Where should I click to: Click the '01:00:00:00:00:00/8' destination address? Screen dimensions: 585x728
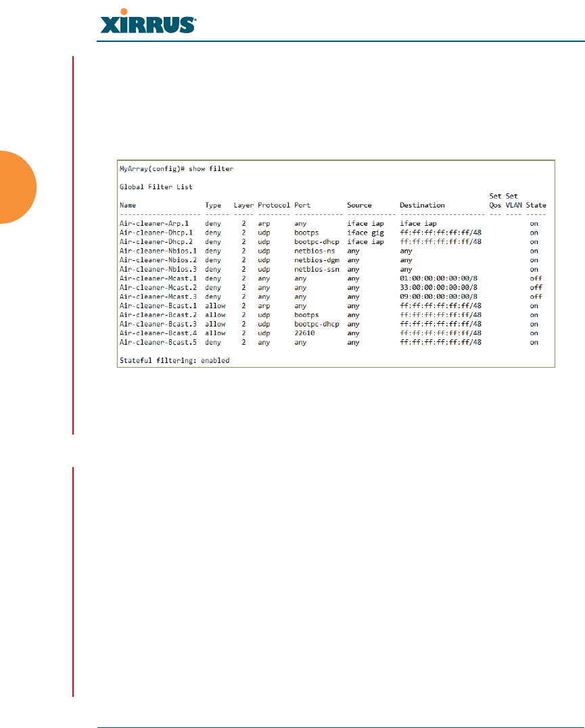click(439, 278)
